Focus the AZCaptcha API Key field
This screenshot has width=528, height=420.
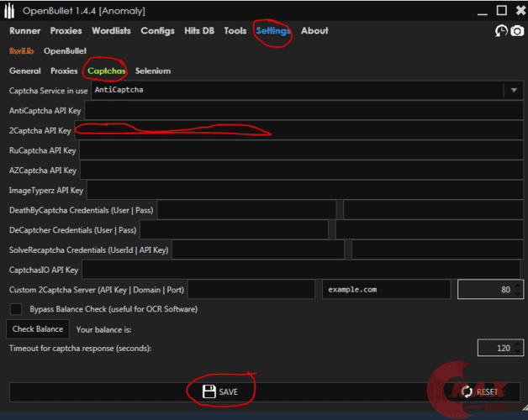302,171
